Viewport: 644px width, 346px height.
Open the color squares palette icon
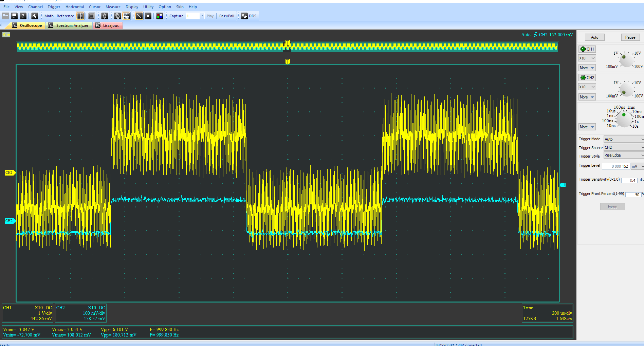pos(160,16)
